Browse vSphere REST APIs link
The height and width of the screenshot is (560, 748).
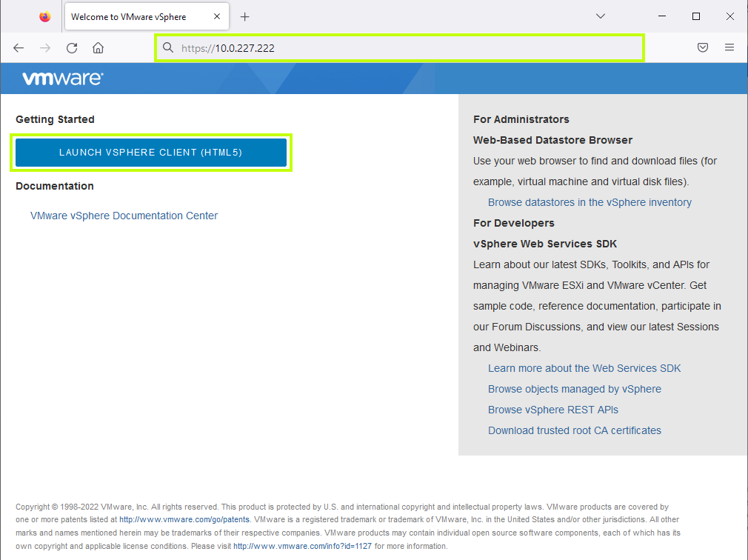click(553, 410)
